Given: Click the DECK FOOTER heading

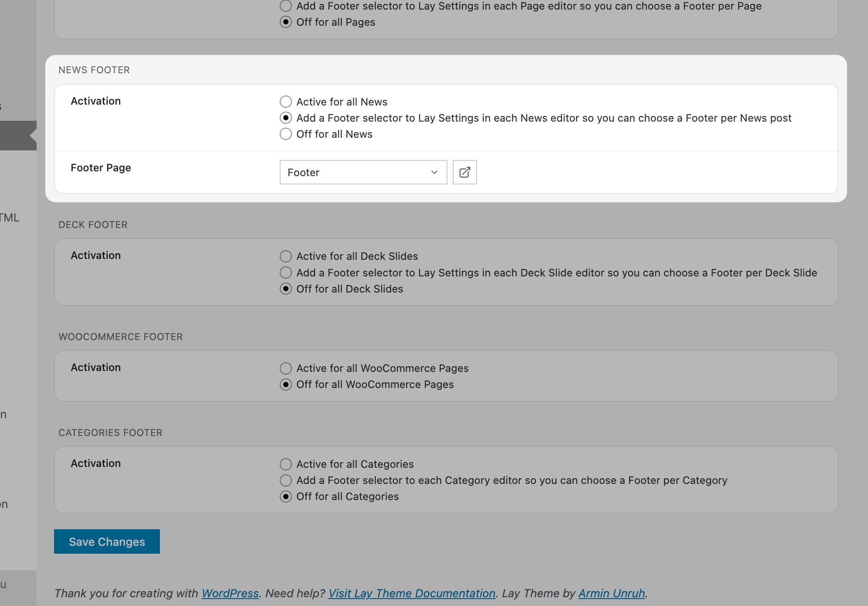Looking at the screenshot, I should click(93, 225).
